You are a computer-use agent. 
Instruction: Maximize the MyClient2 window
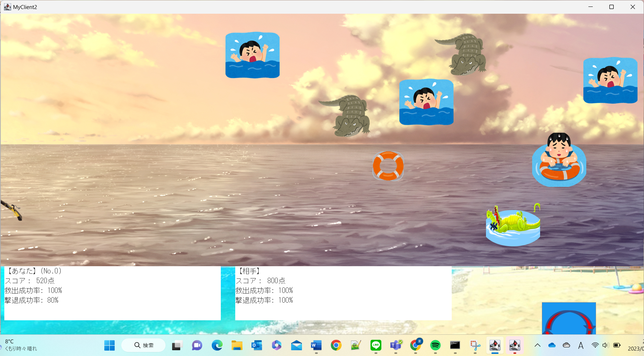pos(612,7)
